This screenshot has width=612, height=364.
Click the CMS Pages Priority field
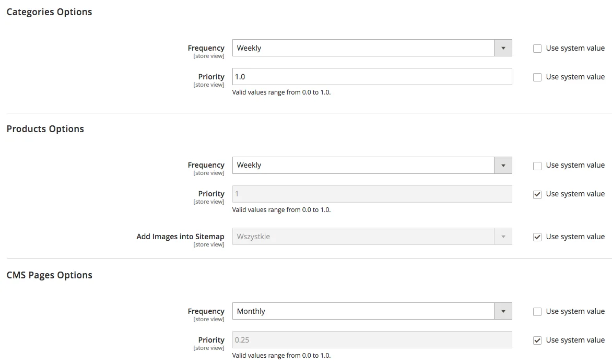pyautogui.click(x=372, y=340)
